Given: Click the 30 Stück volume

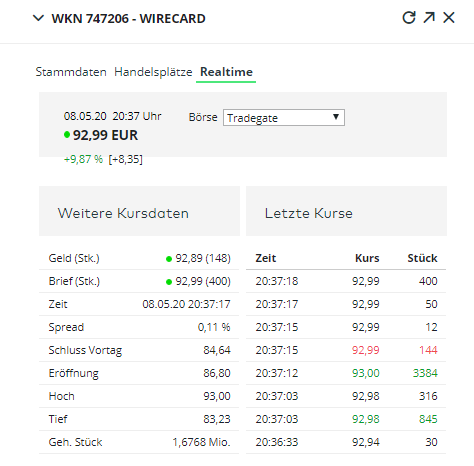Looking at the screenshot, I should [x=431, y=442].
